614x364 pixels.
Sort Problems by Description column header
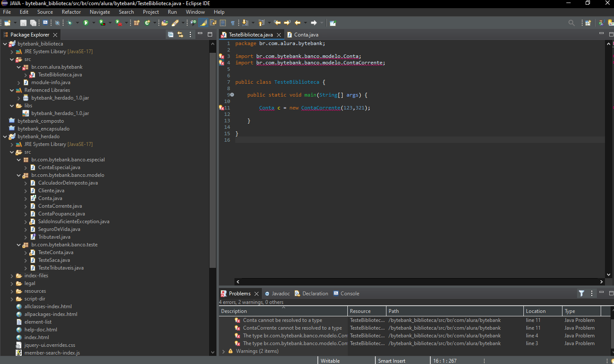(283, 311)
